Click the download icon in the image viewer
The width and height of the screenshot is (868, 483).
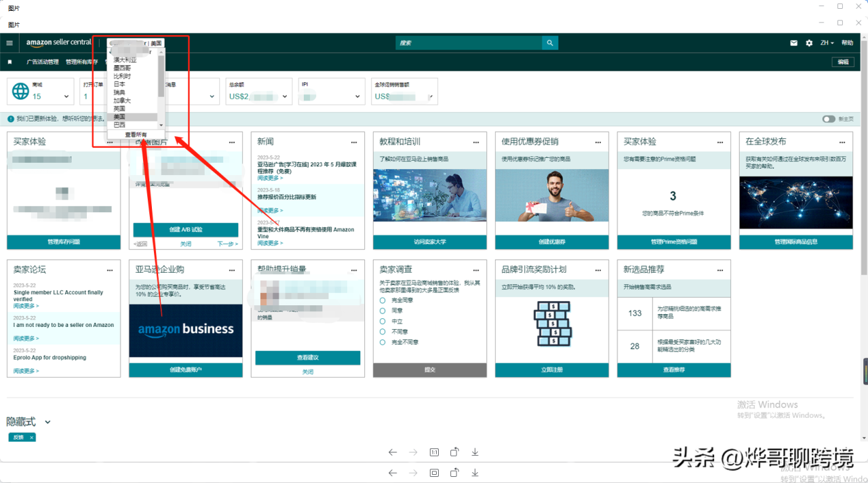tap(475, 452)
